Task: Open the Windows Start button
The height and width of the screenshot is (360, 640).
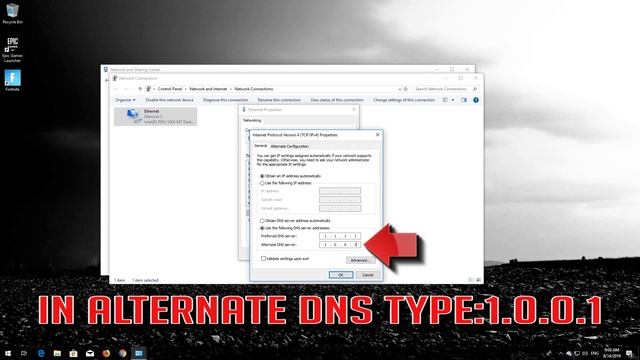Action: pos(8,353)
